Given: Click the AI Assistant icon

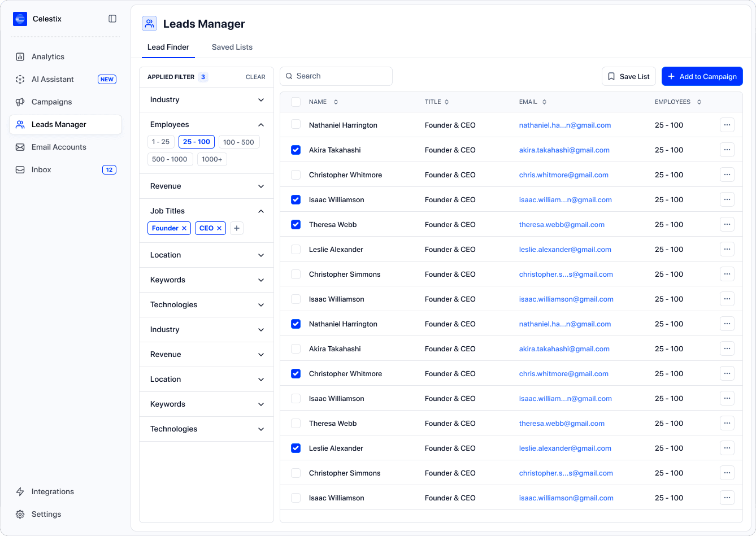Looking at the screenshot, I should 20,79.
